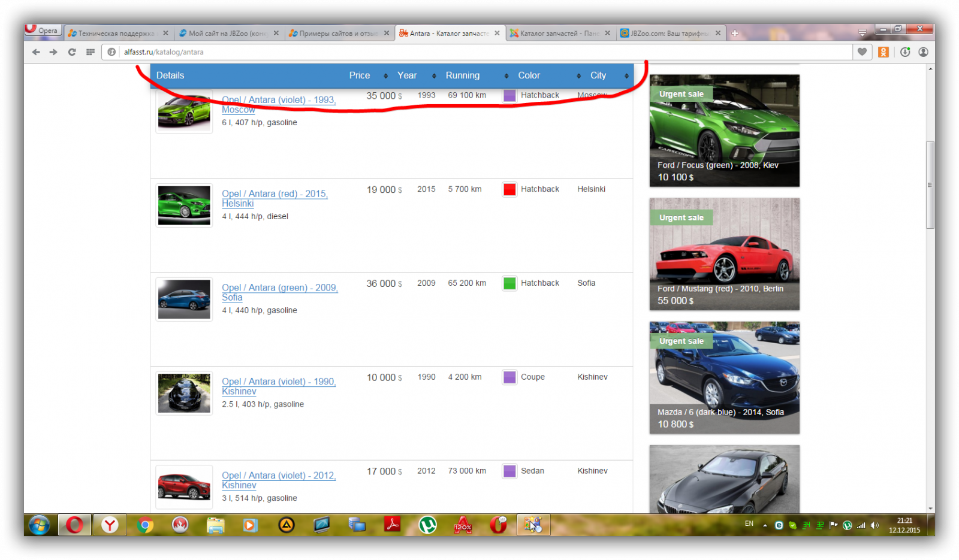959x560 pixels.
Task: Switch to the 'JBZoo.com: Ваш тариф' tab
Action: pyautogui.click(x=669, y=34)
